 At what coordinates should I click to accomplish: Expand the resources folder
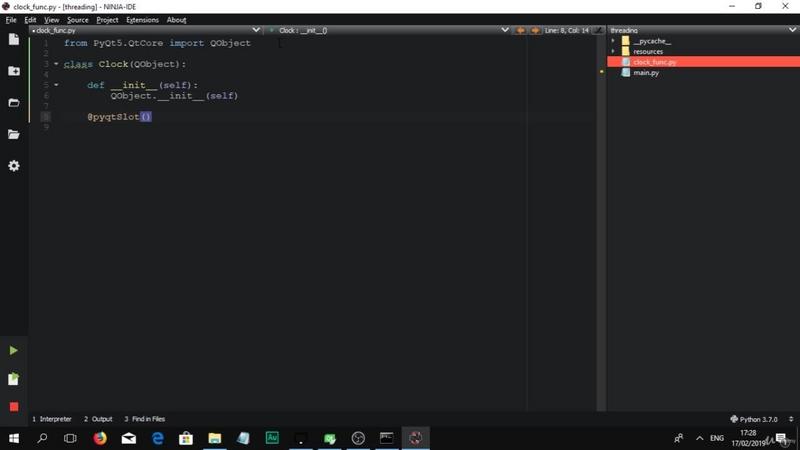point(613,52)
